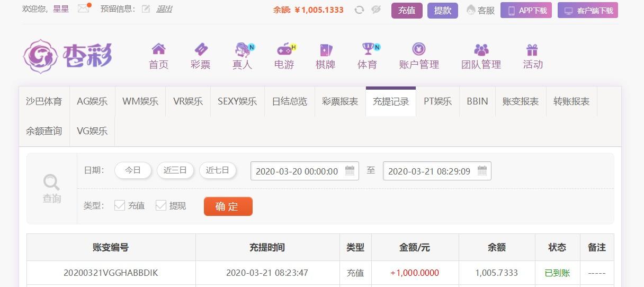Open the mail envelope notification icon
This screenshot has height=287, width=644.
[x=83, y=9]
